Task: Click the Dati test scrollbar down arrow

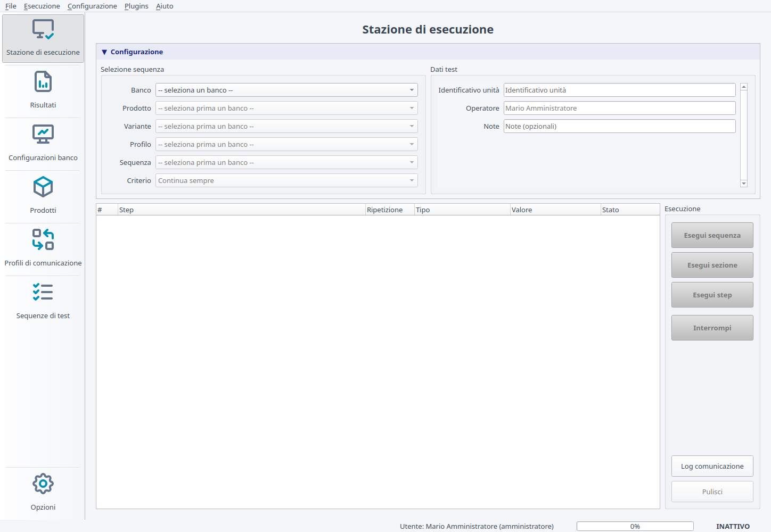Action: tap(744, 184)
